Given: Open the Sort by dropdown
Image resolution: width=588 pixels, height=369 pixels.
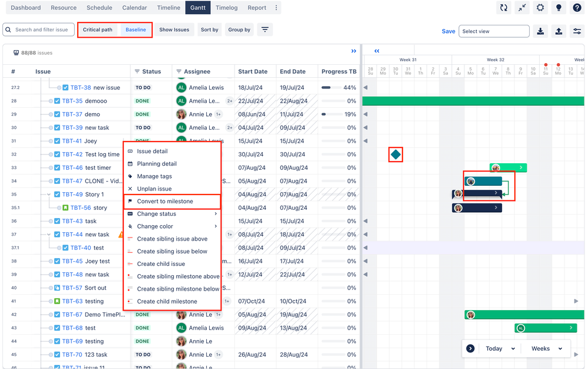Looking at the screenshot, I should coord(210,29).
